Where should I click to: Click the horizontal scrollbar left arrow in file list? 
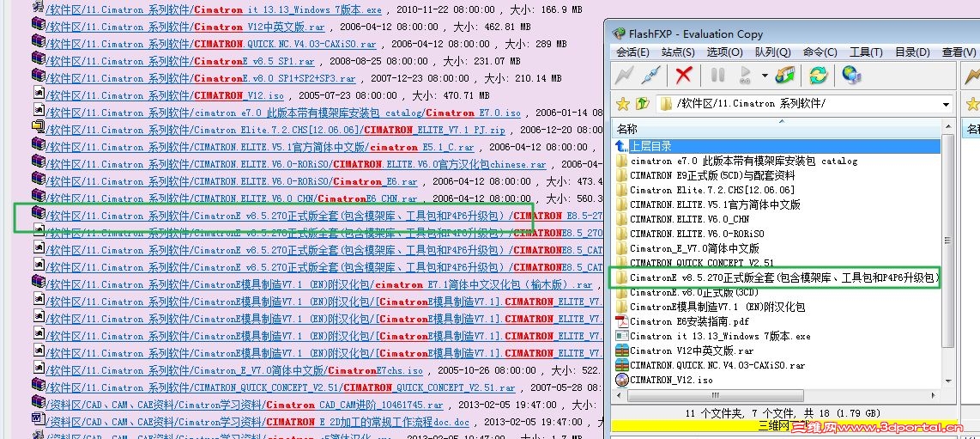619,395
